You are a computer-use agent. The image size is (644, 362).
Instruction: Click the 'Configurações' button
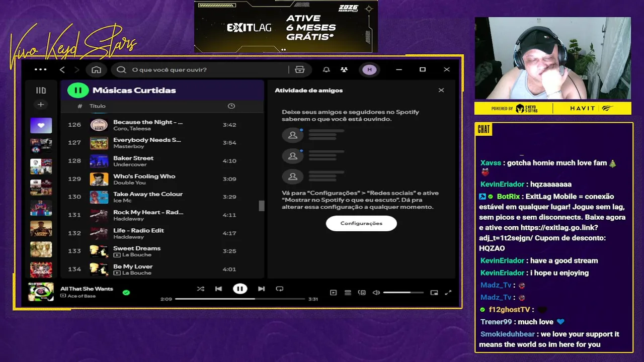361,223
